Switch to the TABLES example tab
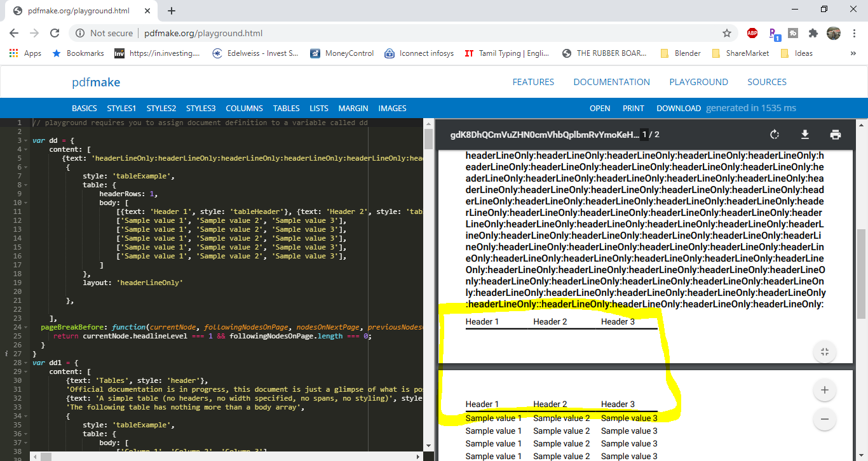The width and height of the screenshot is (868, 461). [286, 108]
